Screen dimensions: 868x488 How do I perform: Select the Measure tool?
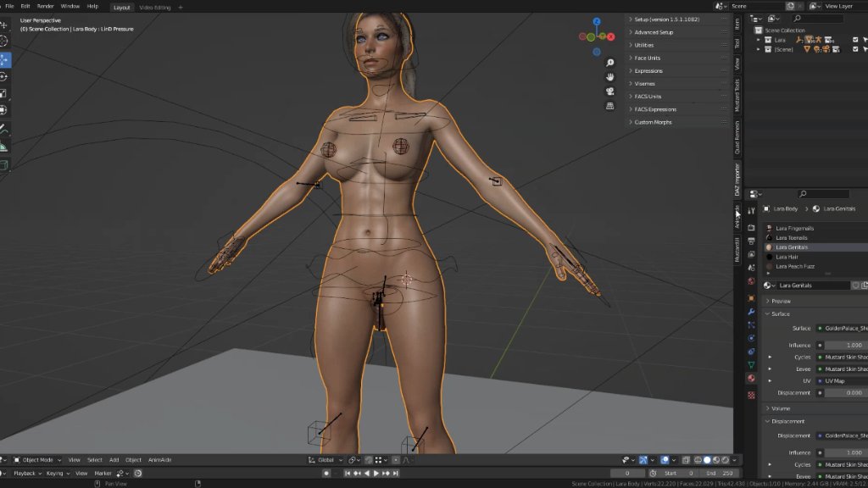[3, 147]
